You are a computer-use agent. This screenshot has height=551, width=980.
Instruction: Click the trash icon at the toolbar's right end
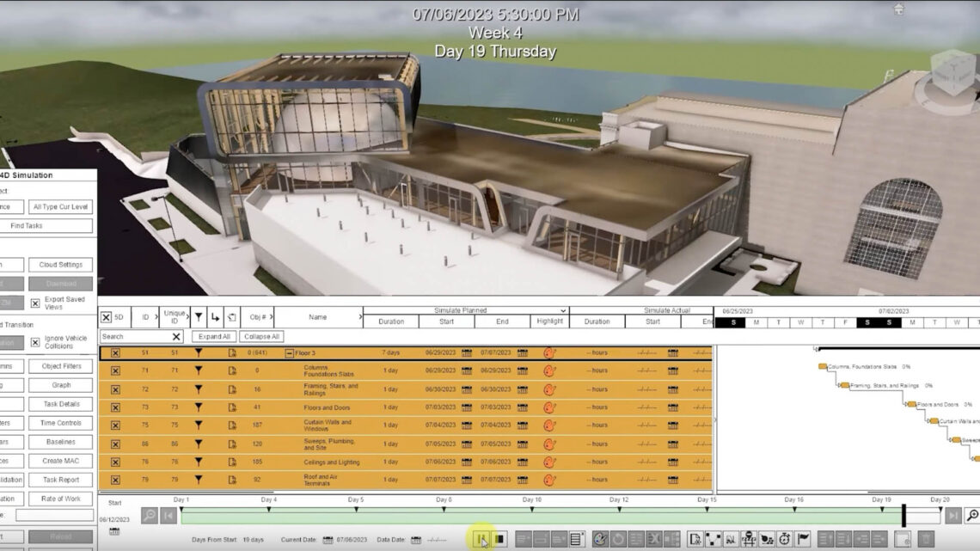point(926,538)
